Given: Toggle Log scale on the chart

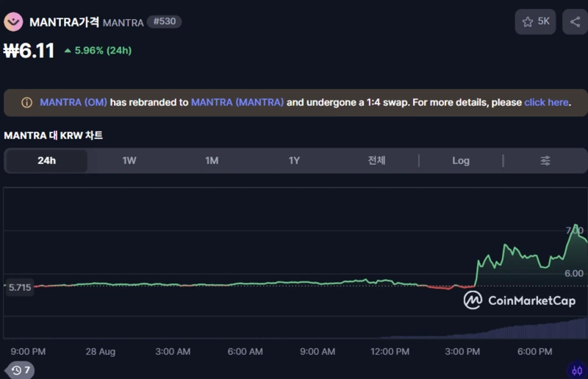Looking at the screenshot, I should (x=461, y=161).
